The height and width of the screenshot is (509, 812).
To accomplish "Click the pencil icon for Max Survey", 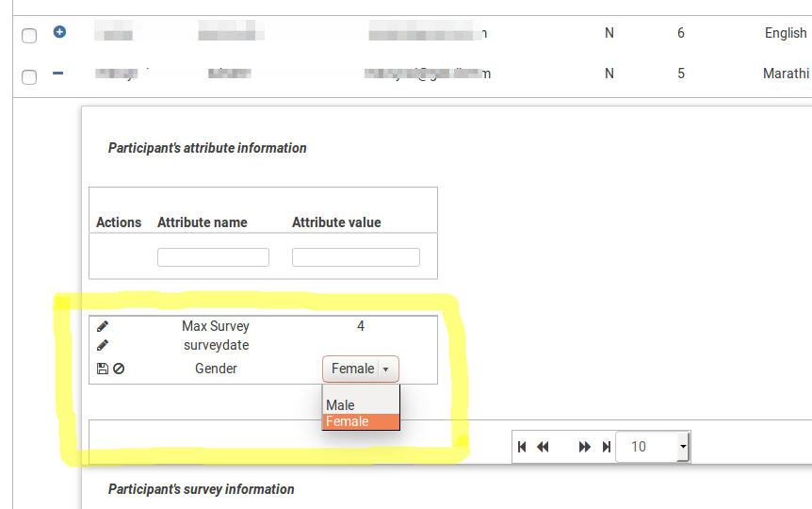I will click(x=103, y=326).
